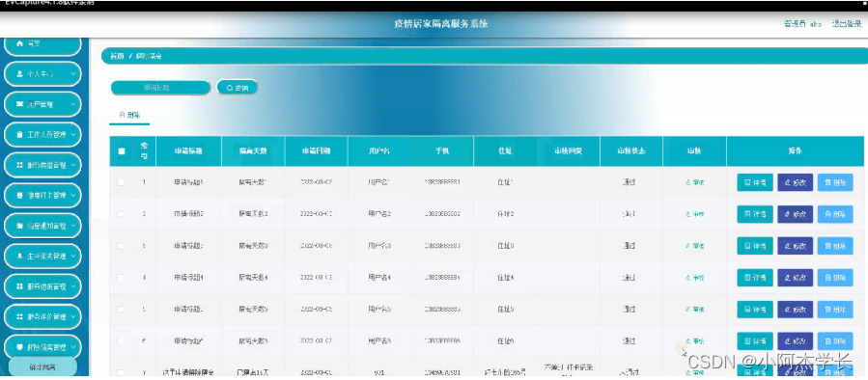Open 详情 on the 住址6 row
This screenshot has width=868, height=380.
(754, 341)
